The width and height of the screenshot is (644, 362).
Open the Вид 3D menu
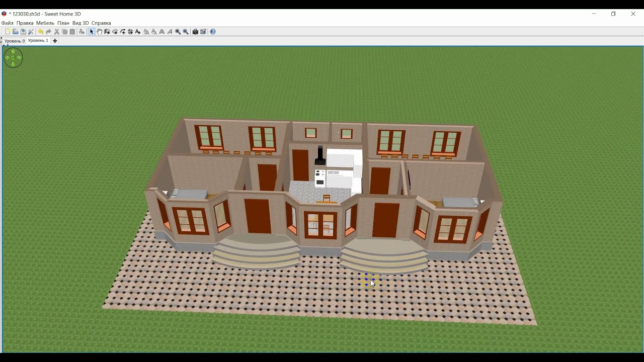click(x=80, y=23)
